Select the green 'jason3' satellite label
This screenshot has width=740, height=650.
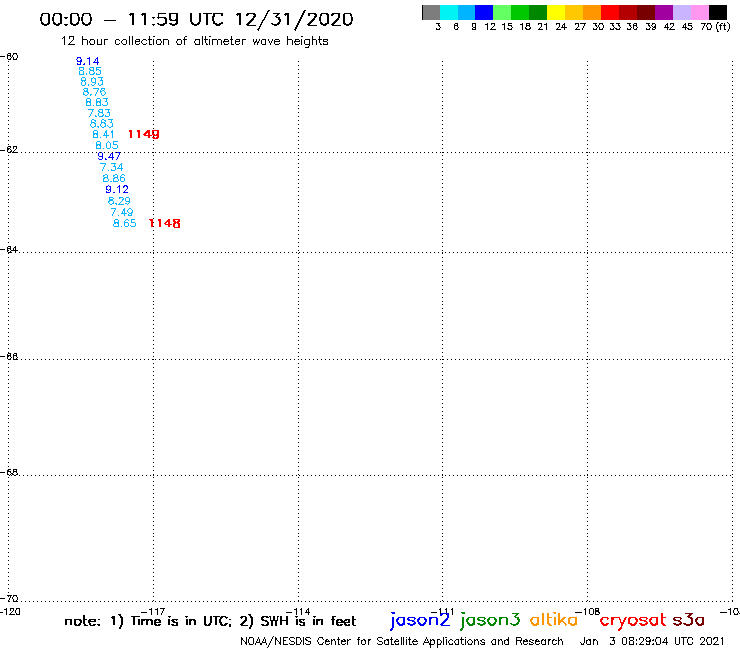[490, 620]
